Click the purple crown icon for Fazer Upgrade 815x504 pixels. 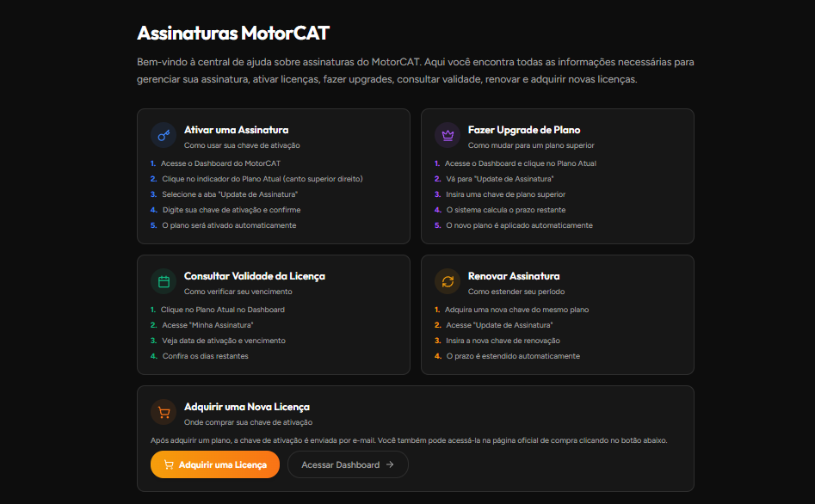tap(448, 136)
